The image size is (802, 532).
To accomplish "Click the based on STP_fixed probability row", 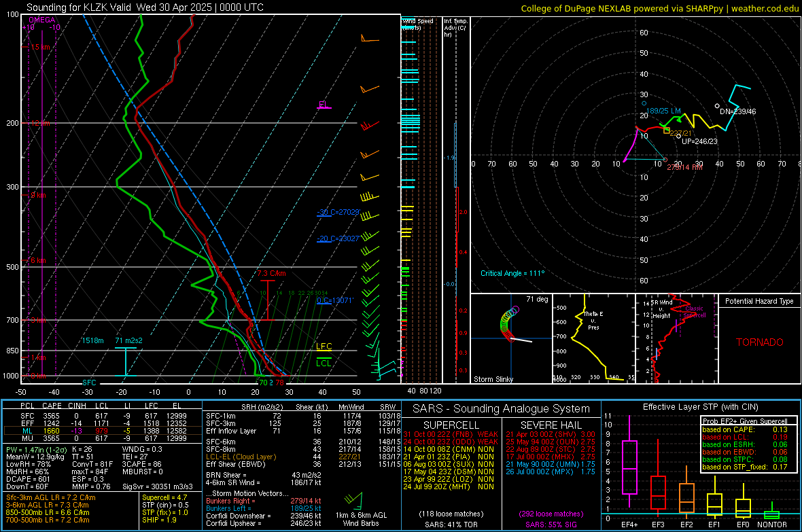I will coord(745,467).
